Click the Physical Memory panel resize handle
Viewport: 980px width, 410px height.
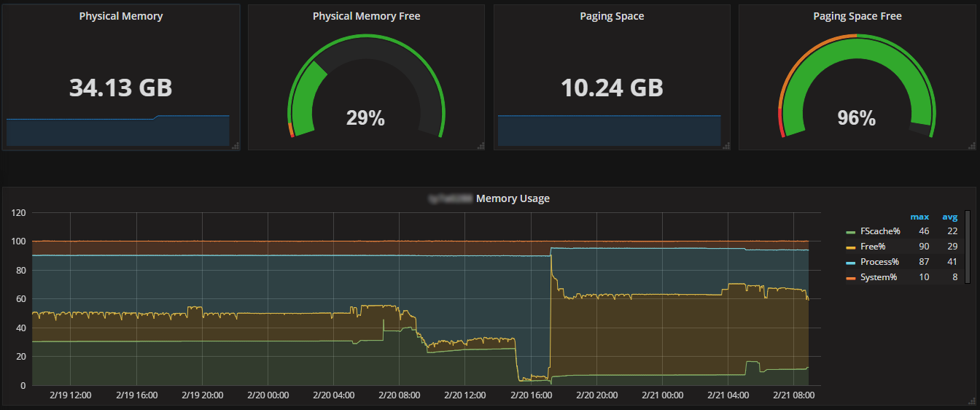[236, 146]
